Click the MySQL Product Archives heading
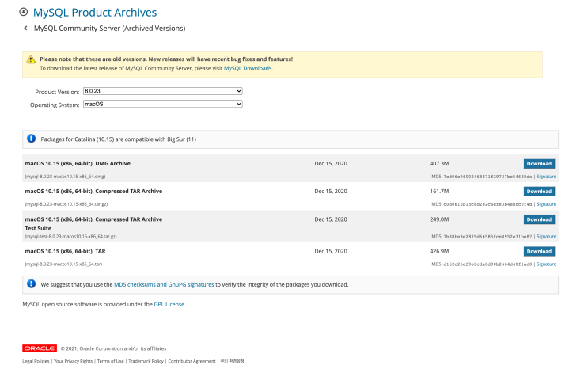The image size is (588, 384). pos(95,13)
